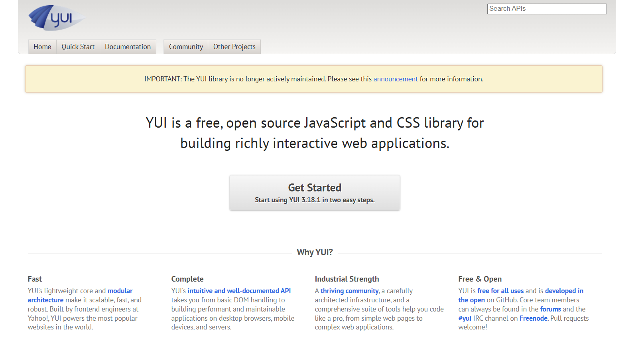Open the modular architecture link
This screenshot has width=644, height=349.
coord(120,291)
